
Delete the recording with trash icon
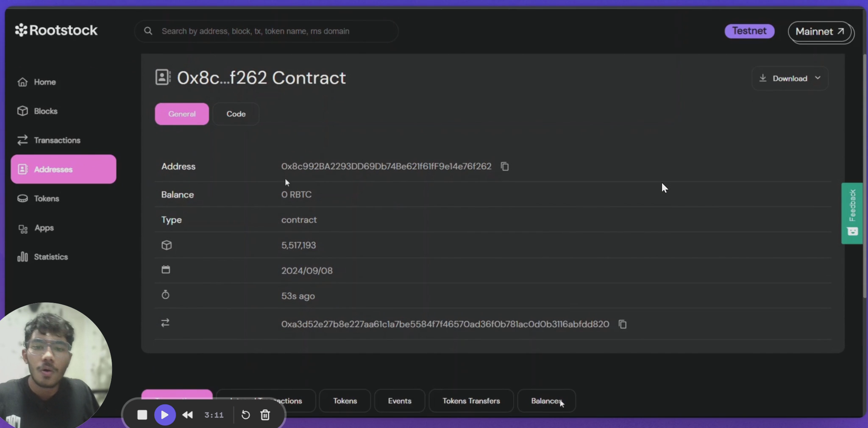point(265,415)
